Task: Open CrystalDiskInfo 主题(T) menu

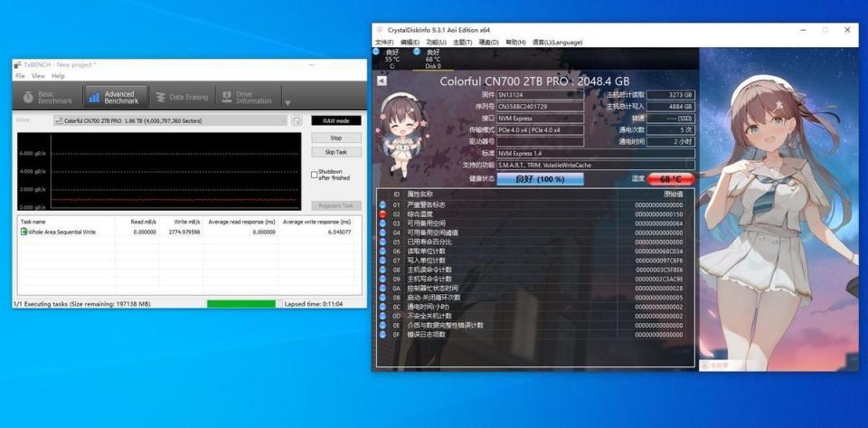Action: (x=462, y=43)
